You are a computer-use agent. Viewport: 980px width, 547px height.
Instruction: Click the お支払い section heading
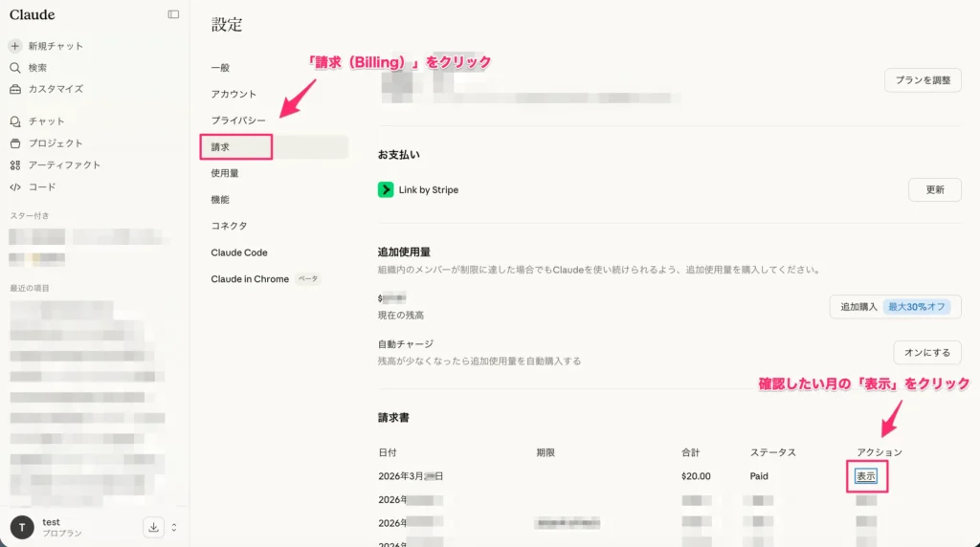399,154
